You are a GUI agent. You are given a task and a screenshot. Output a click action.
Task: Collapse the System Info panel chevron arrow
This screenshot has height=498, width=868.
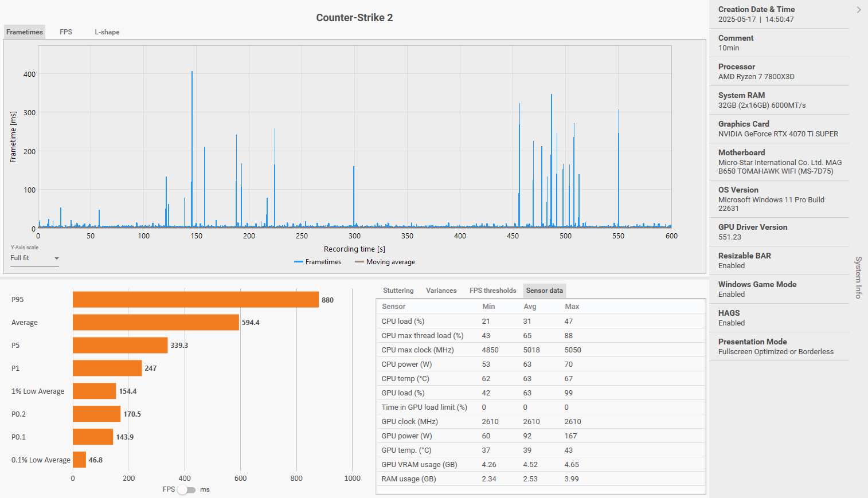pos(858,10)
